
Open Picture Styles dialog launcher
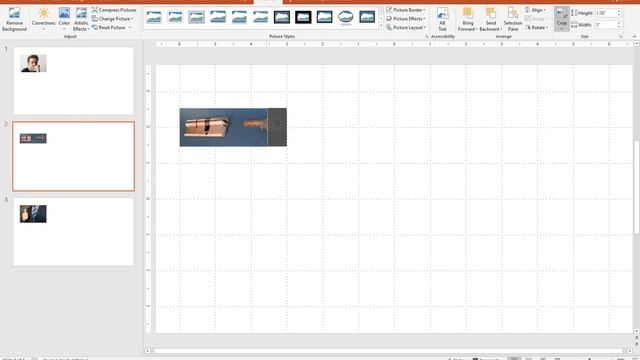point(427,37)
